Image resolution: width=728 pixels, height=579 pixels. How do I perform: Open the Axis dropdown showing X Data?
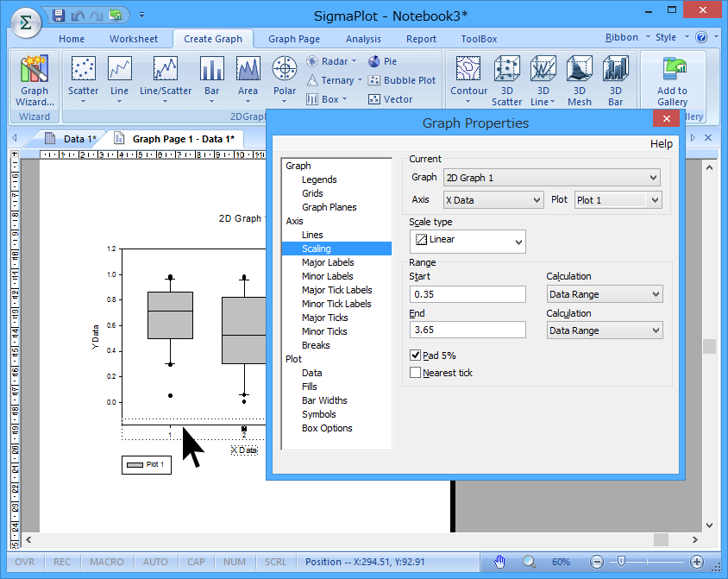pyautogui.click(x=493, y=200)
